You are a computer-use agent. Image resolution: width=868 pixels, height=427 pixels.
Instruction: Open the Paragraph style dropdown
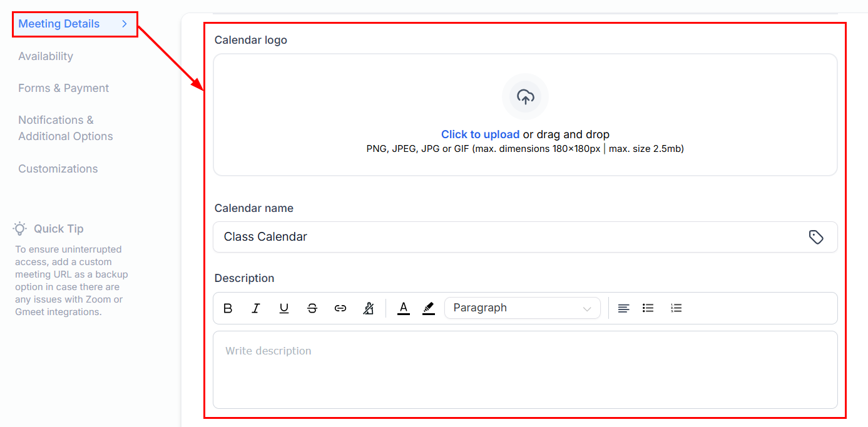point(522,308)
